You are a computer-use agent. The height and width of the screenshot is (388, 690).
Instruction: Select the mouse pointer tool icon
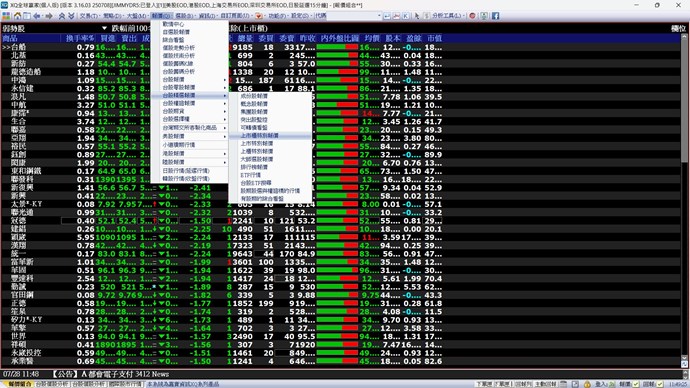click(417, 16)
